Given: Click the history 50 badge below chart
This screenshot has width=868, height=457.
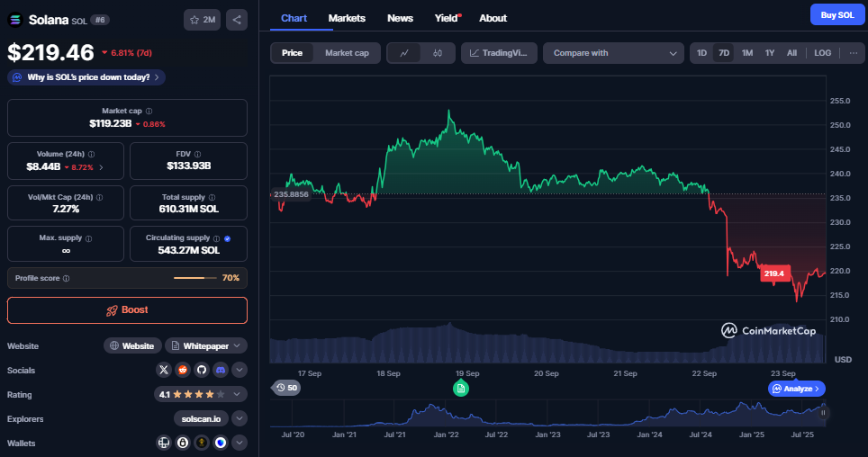Looking at the screenshot, I should (x=286, y=388).
